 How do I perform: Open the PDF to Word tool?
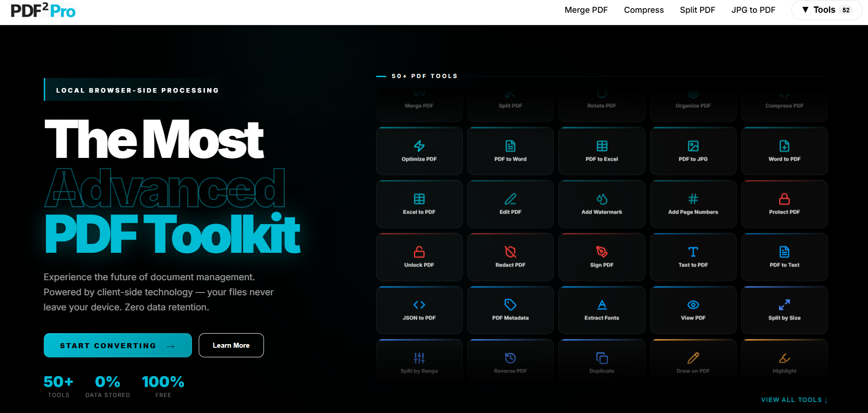510,151
